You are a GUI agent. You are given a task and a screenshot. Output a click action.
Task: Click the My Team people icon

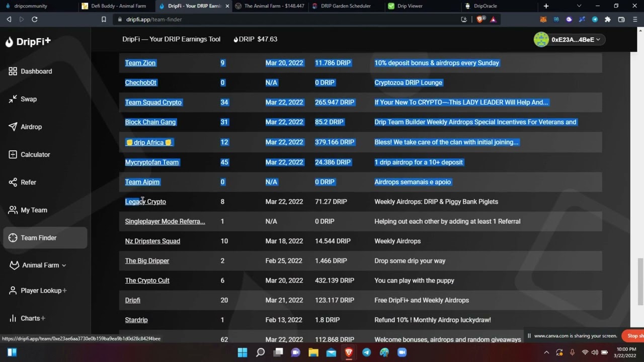click(x=13, y=210)
